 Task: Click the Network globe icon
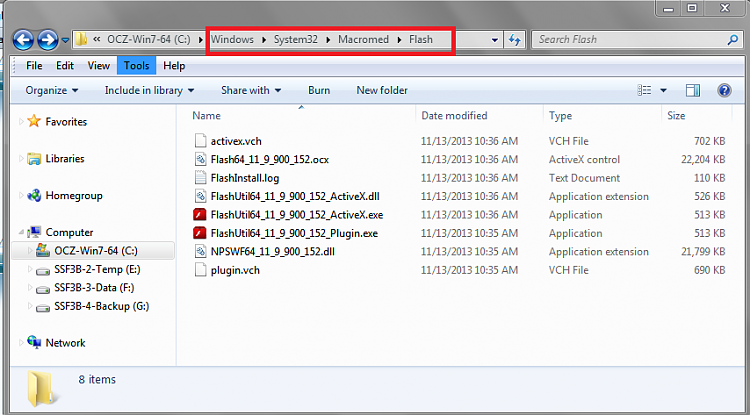click(34, 342)
